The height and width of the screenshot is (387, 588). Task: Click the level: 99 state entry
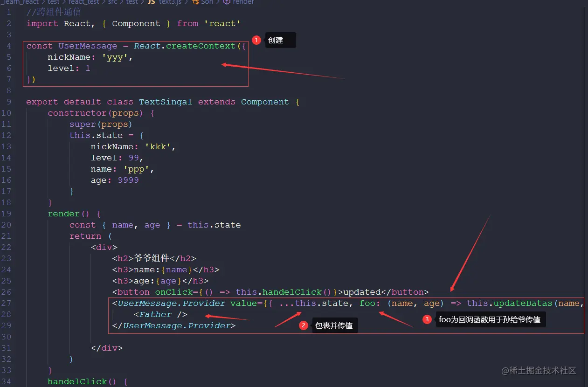coord(117,158)
